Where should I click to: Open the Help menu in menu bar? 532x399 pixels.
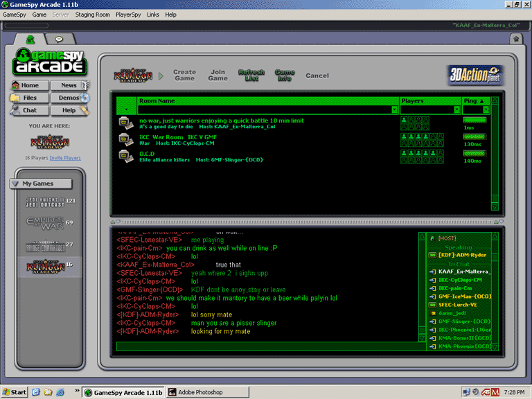click(170, 15)
